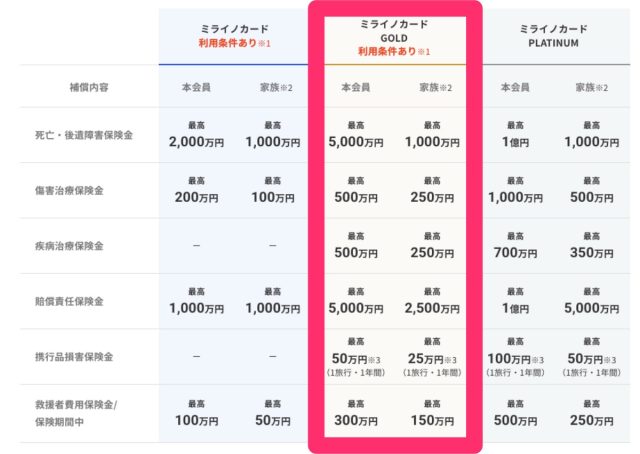Click the 最高 350万円 cell

(592, 246)
